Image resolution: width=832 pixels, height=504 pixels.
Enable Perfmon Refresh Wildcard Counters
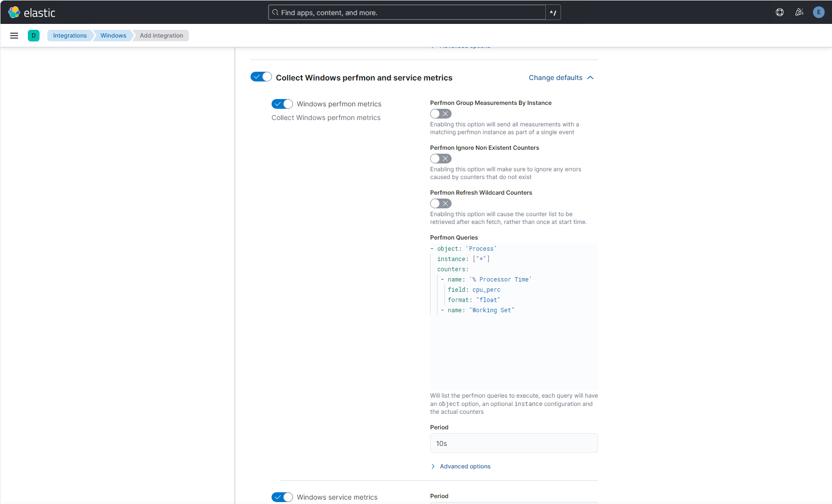click(441, 203)
